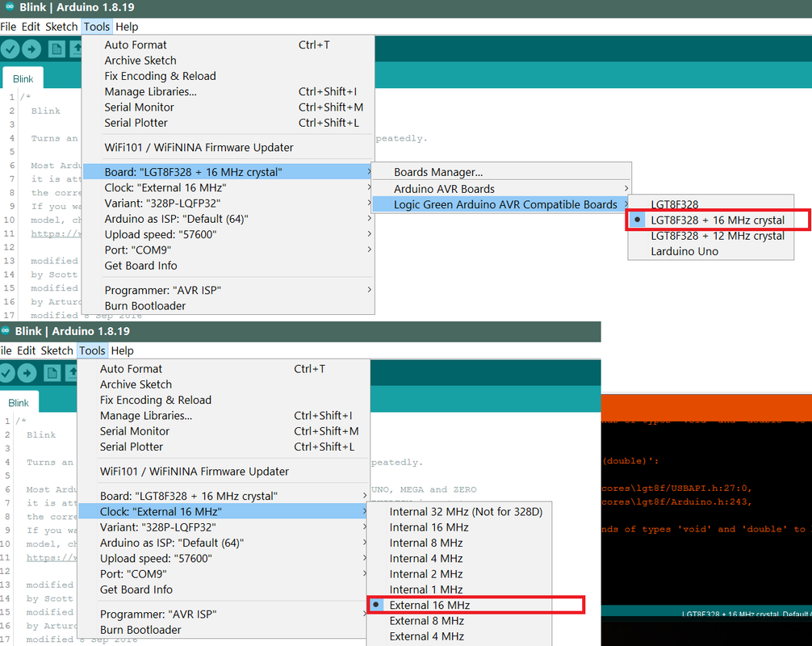This screenshot has width=812, height=646.
Task: Click New sketch icon in bottom window toolbar
Action: click(52, 373)
